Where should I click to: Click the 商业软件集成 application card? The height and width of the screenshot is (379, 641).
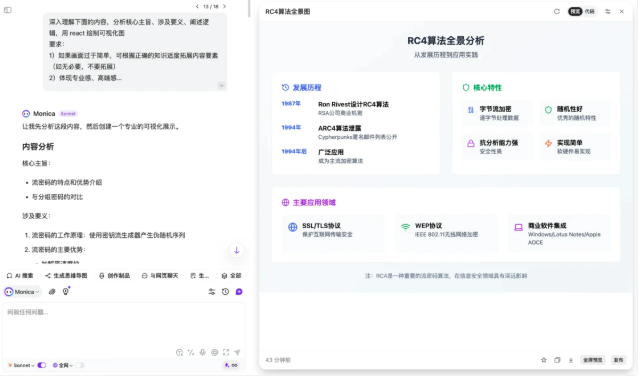click(559, 233)
